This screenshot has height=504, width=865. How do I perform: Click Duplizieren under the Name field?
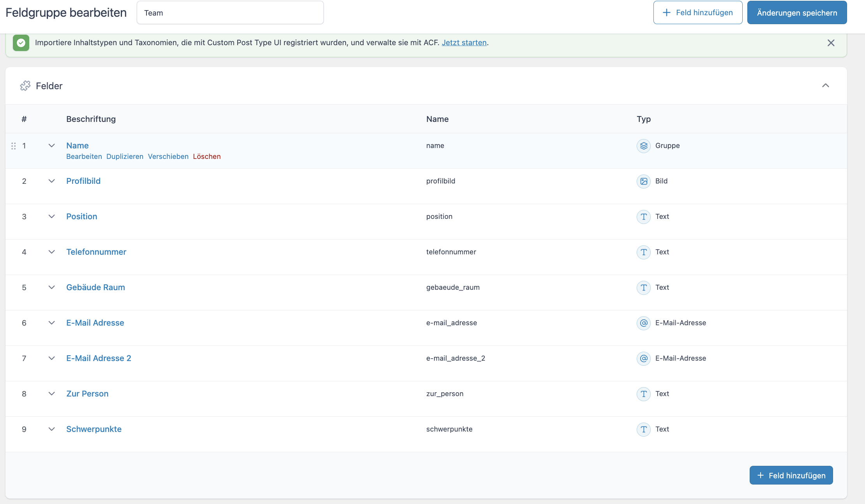125,157
